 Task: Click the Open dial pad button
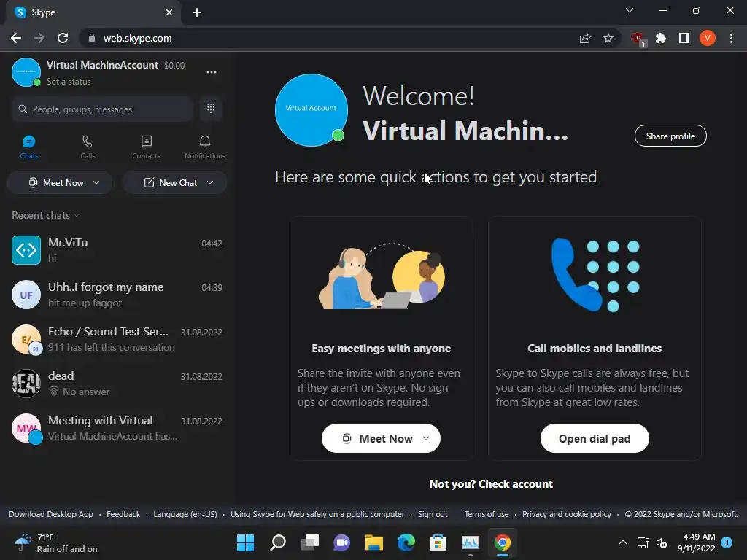[595, 438]
